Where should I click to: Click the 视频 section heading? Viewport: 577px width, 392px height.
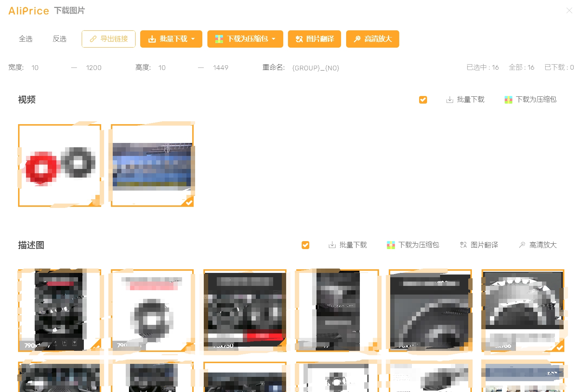point(27,100)
